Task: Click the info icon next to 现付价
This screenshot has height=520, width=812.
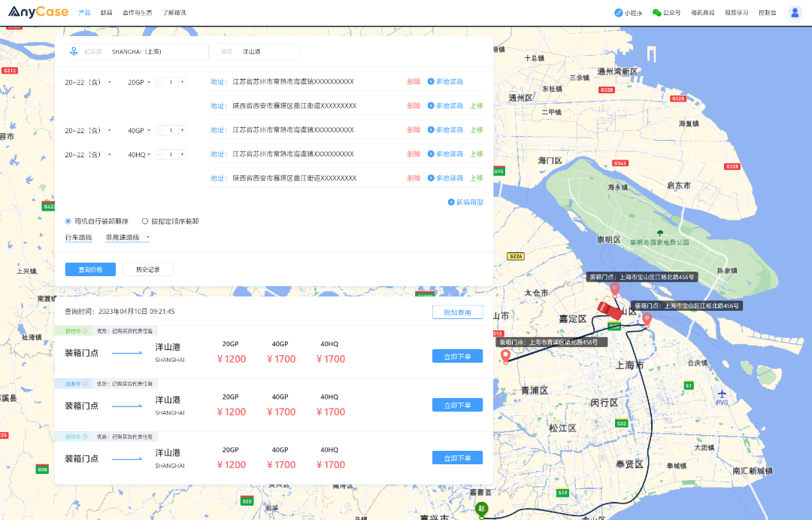Action: tap(84, 331)
